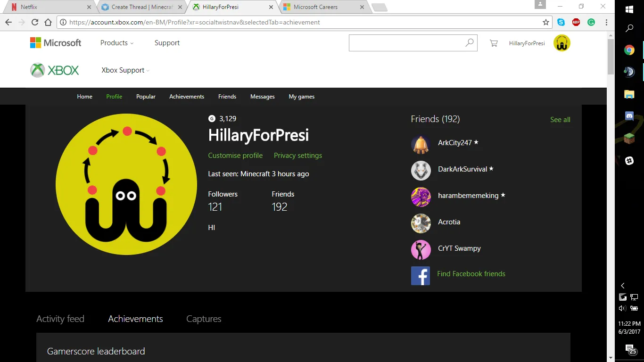The width and height of the screenshot is (644, 362).
Task: Open the Chrome three-dot menu
Action: click(x=605, y=22)
